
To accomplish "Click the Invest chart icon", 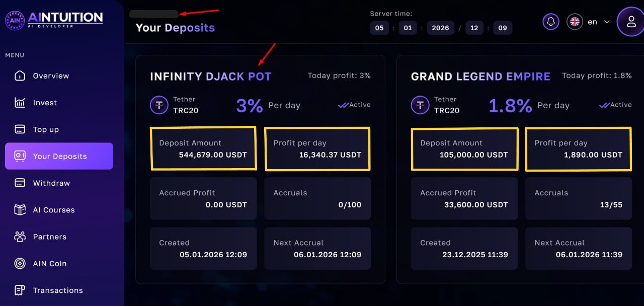I will pyautogui.click(x=20, y=103).
